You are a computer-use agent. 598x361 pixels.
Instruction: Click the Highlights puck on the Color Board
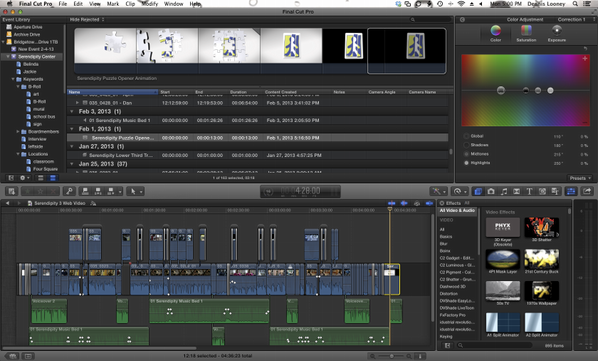click(550, 90)
